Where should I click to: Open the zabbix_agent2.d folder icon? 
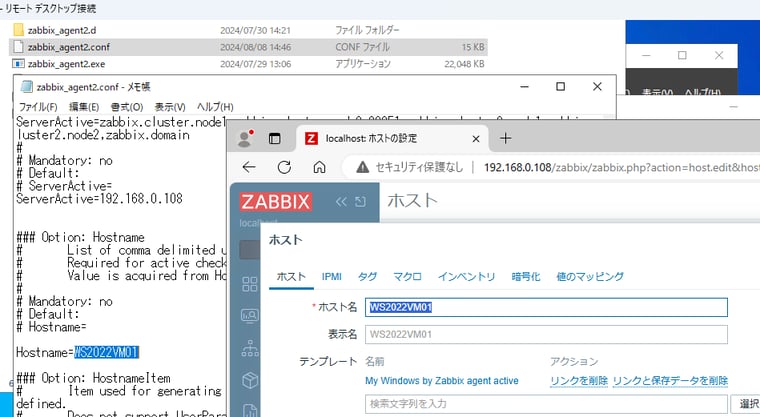tap(18, 30)
